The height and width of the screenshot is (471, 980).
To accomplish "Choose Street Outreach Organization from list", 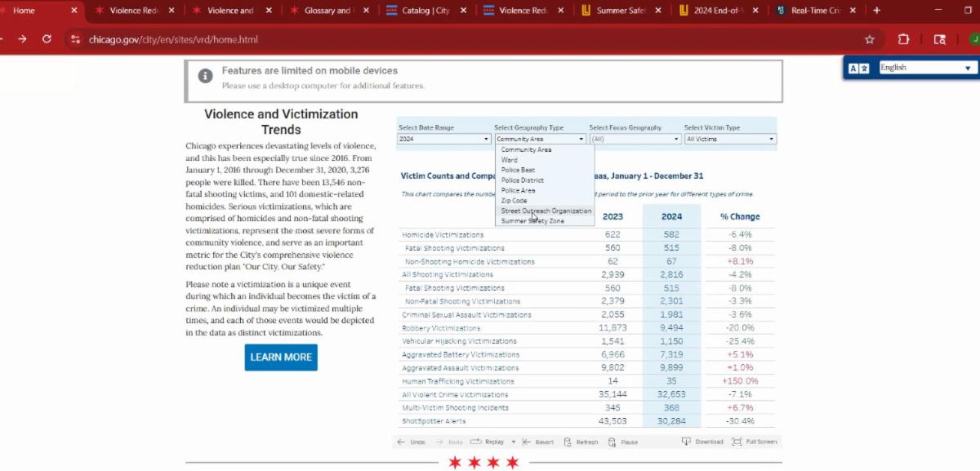I will point(546,211).
